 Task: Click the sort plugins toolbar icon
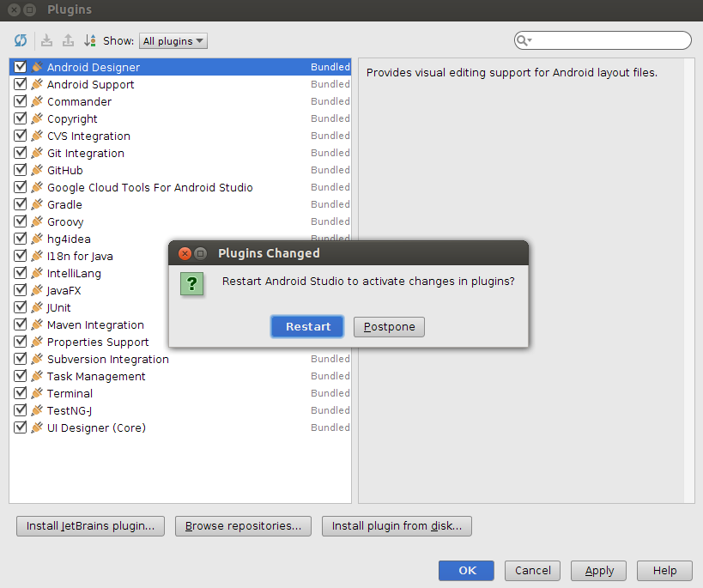pos(89,41)
